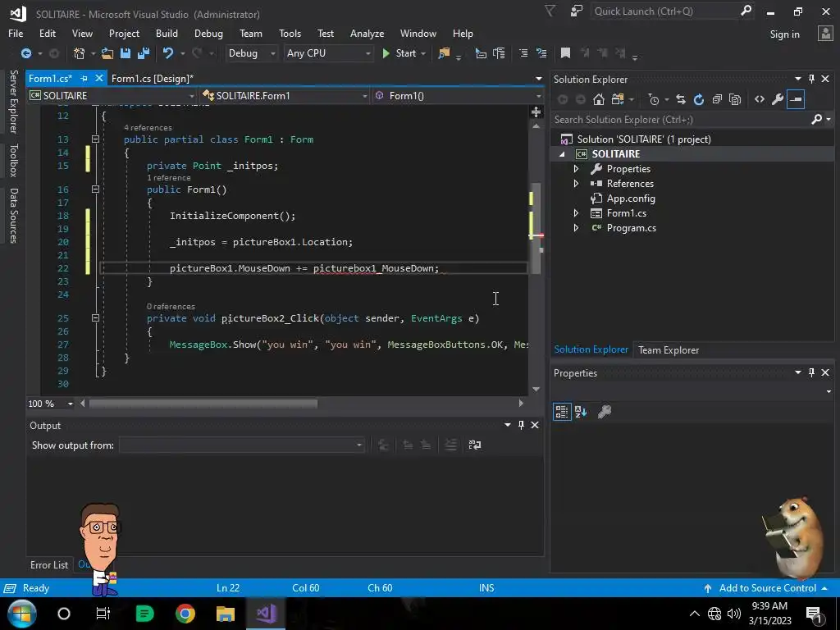
Task: Toggle auto-hide pin on Output panel
Action: tap(521, 425)
